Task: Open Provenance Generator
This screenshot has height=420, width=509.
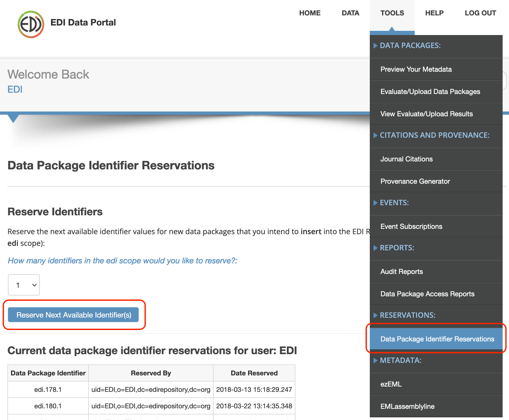Action: click(x=436, y=181)
